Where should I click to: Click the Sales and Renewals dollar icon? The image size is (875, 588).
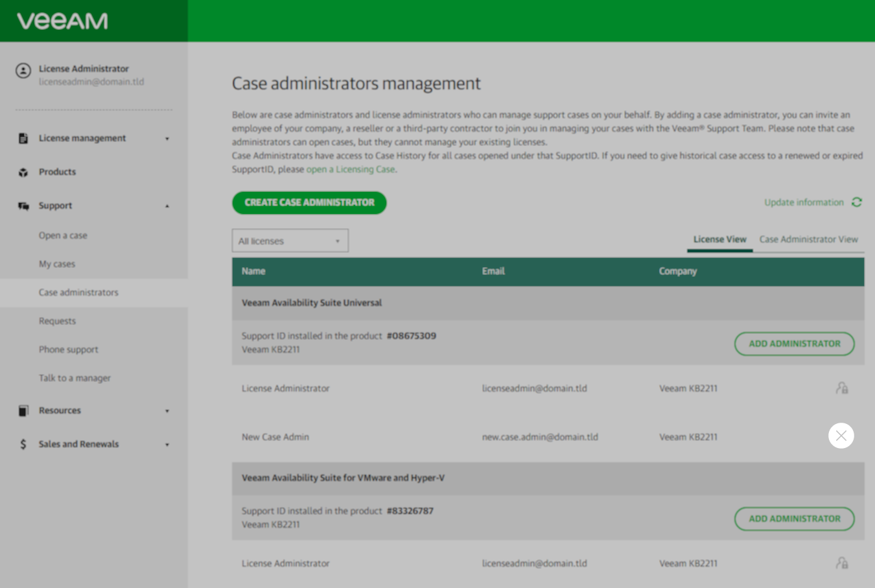click(23, 444)
